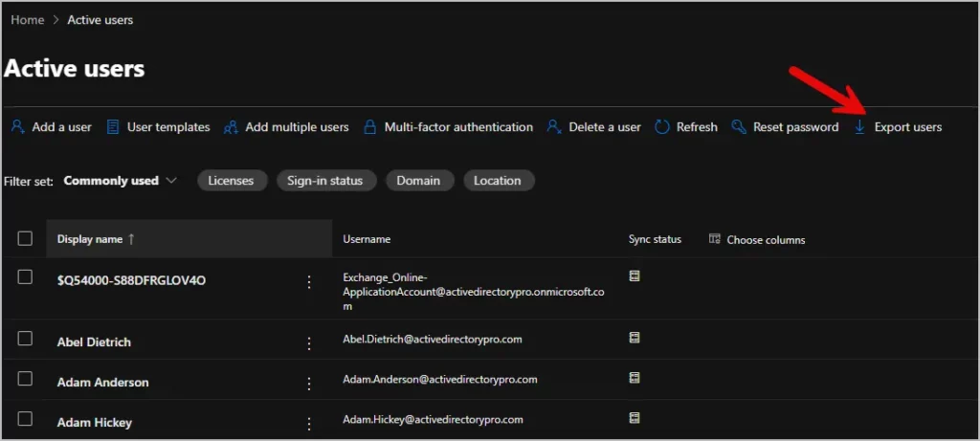Click Adam.Anderson@activedirectorypro.com username
The width and height of the screenshot is (980, 441).
tap(440, 379)
